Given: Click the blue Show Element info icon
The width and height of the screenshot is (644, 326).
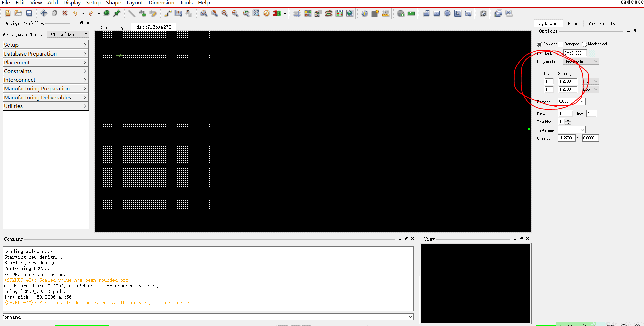Looking at the screenshot, I should click(365, 13).
